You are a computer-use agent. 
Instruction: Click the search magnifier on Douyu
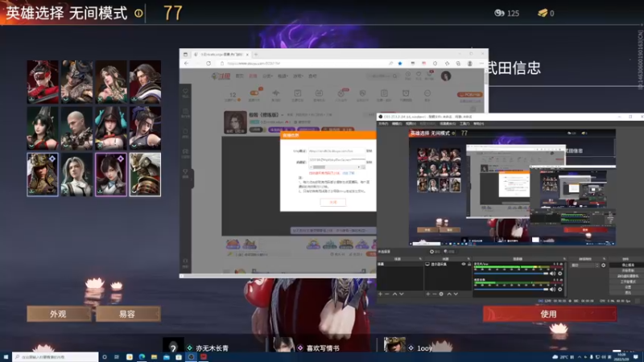pos(394,76)
